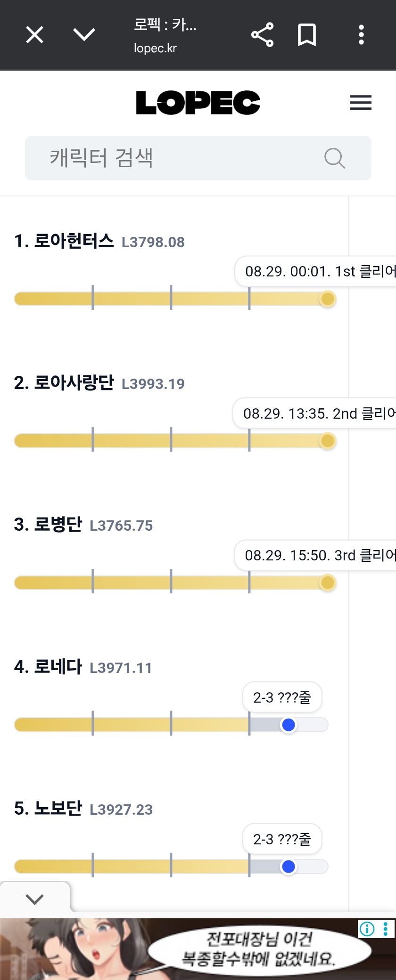
Task: Open the 로아헌터스 guild entry
Action: [x=74, y=241]
